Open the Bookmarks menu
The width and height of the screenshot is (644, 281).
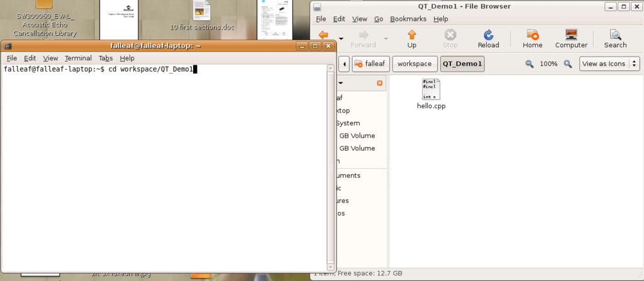tap(408, 19)
